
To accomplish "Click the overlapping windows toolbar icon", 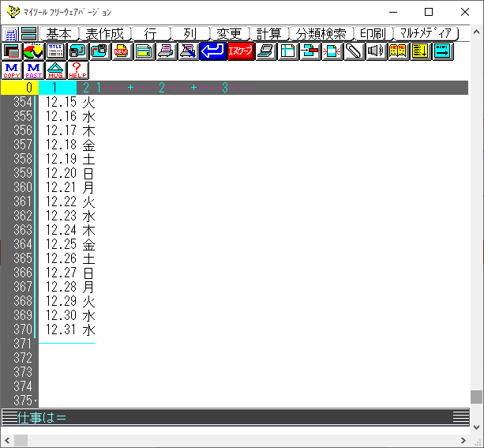I will 12,51.
